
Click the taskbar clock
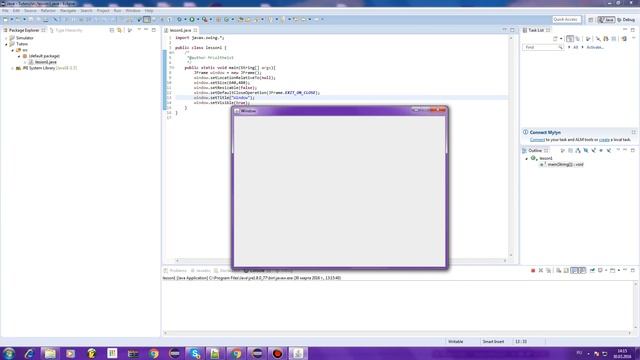[622, 353]
